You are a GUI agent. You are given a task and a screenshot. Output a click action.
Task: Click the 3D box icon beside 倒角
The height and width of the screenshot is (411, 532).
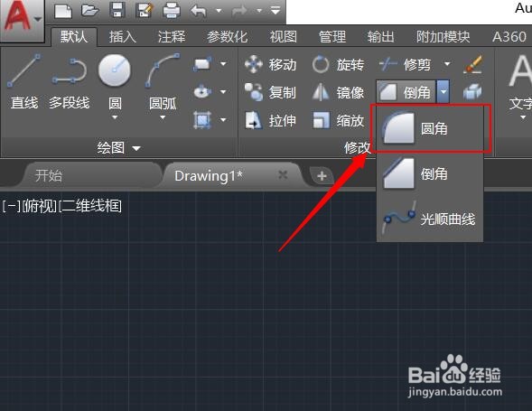472,92
